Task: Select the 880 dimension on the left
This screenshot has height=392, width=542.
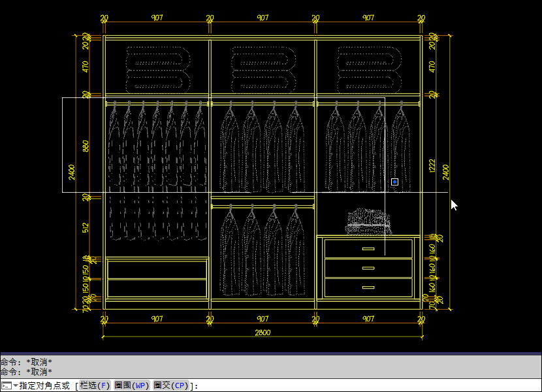Action: click(x=86, y=145)
